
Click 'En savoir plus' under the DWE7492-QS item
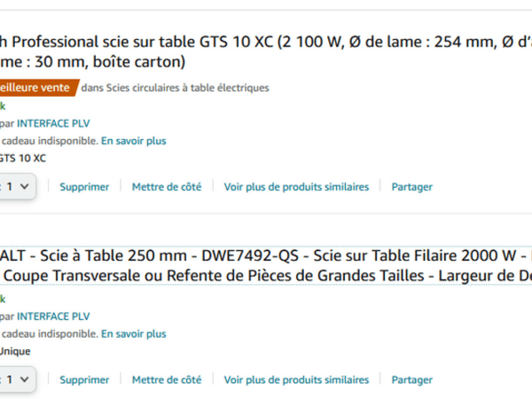tap(134, 334)
